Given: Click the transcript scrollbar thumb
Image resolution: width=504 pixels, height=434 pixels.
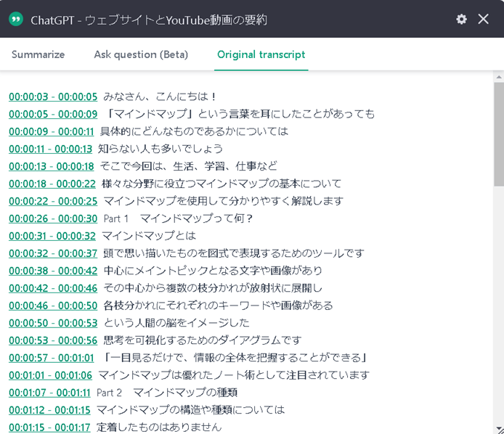Looking at the screenshot, I should pyautogui.click(x=499, y=134).
